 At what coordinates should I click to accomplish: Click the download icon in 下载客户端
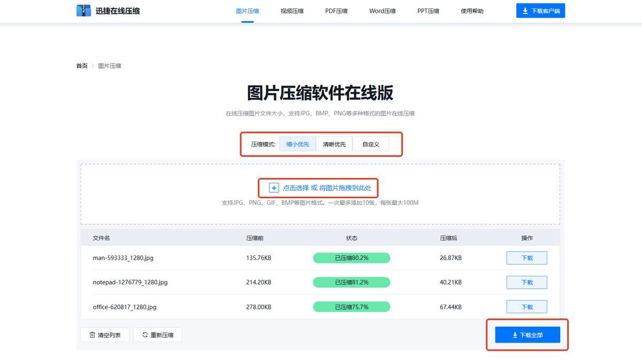[525, 11]
